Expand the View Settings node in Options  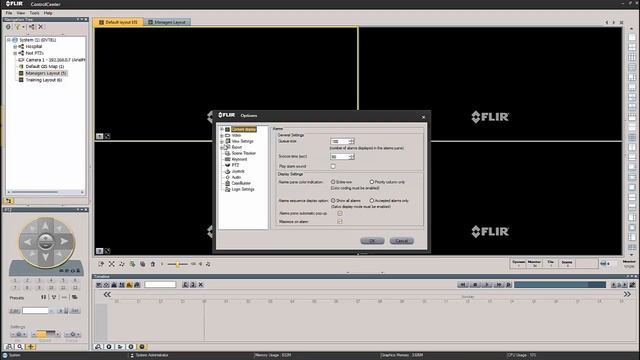coord(222,142)
